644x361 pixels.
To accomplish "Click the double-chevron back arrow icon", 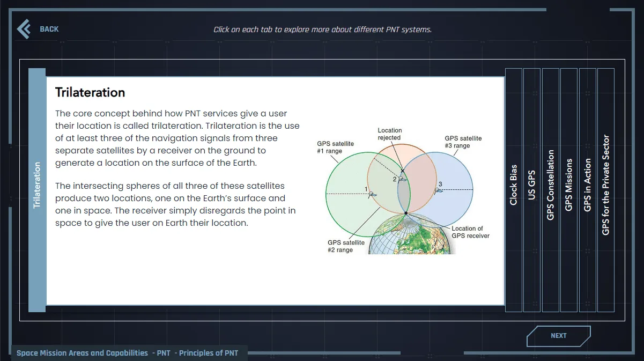I will pyautogui.click(x=24, y=29).
